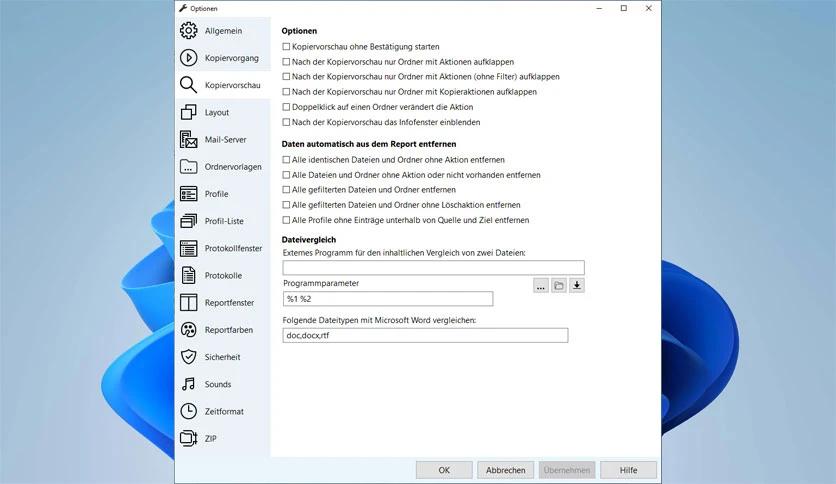Click the Übernehmen button
The height and width of the screenshot is (484, 836).
coord(567,470)
